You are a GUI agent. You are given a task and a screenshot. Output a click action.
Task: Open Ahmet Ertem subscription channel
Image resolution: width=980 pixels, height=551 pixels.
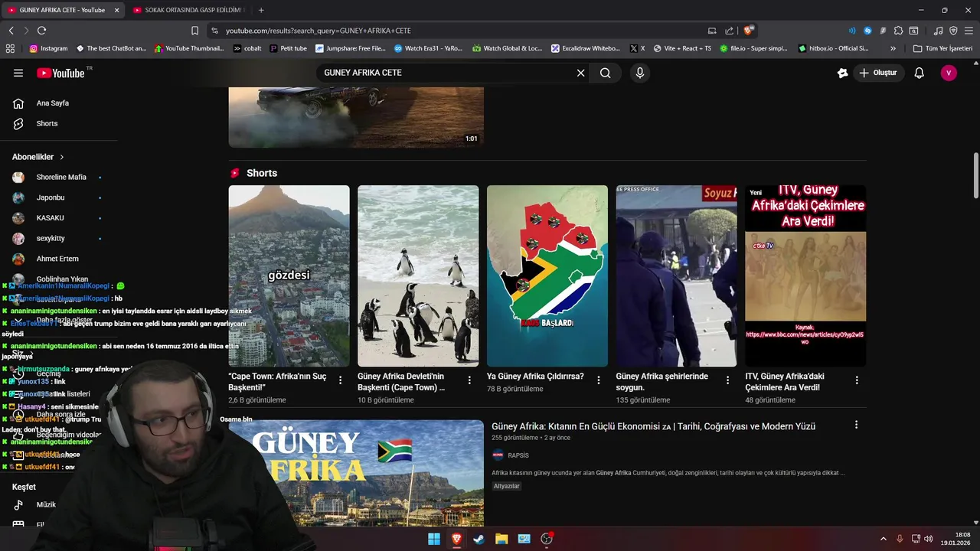(x=59, y=259)
